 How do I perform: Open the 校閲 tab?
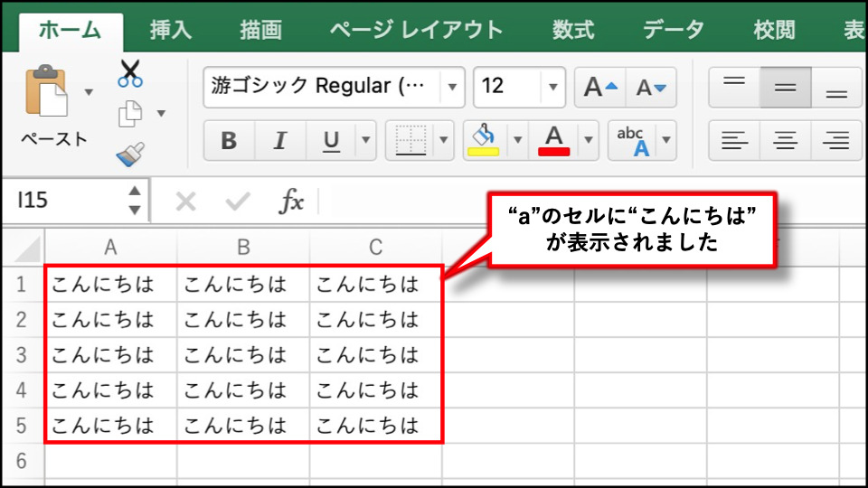(774, 31)
